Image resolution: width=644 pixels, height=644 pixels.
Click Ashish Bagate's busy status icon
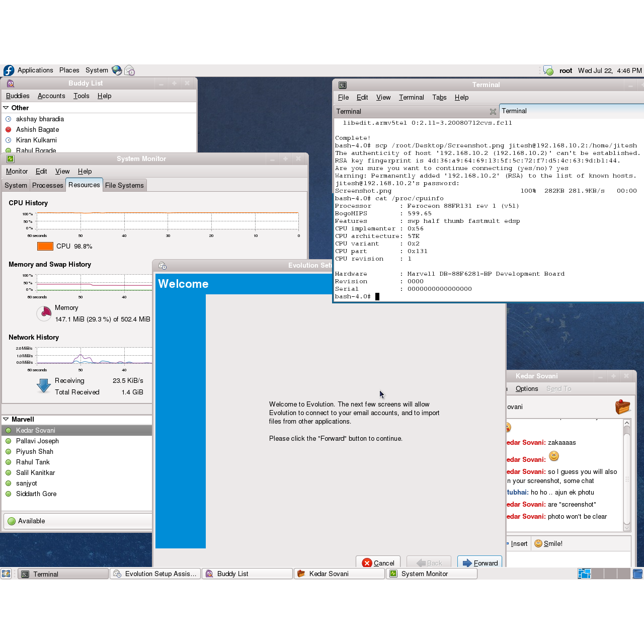pos(8,129)
